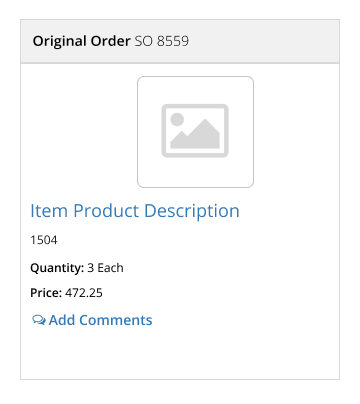
Task: Click the word Order in panel header
Action: coord(110,41)
